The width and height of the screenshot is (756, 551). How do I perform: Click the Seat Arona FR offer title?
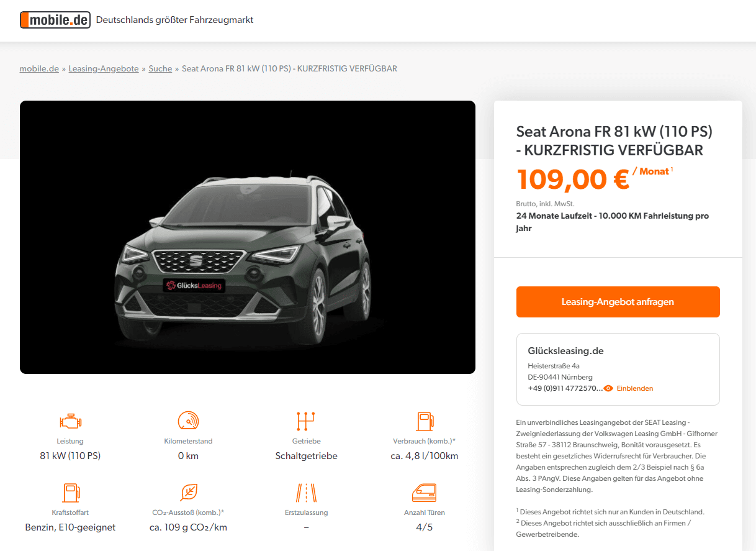pyautogui.click(x=614, y=140)
